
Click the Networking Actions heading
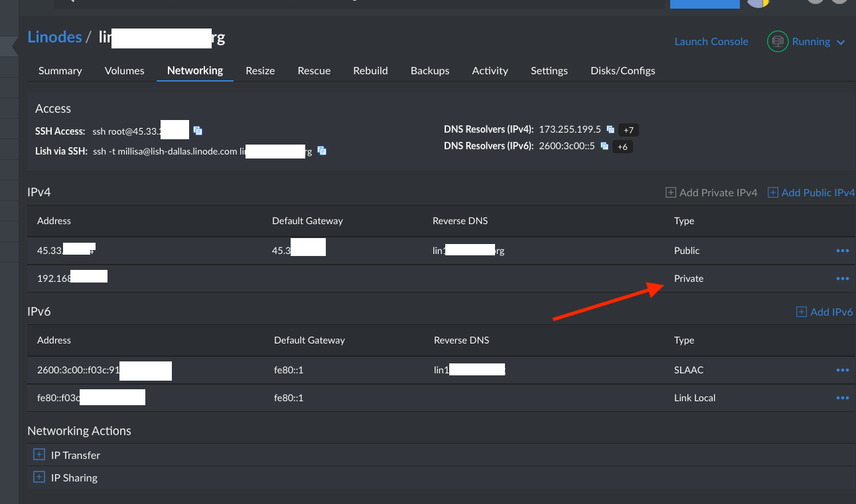(79, 431)
